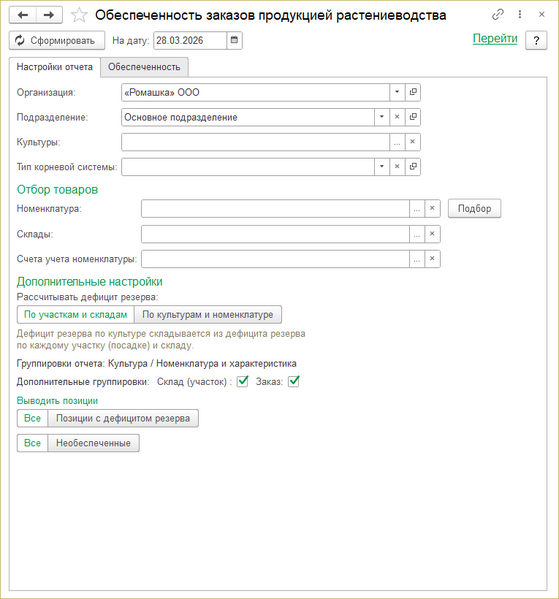Click into Счета учета номенклатуры input field
The height and width of the screenshot is (599, 559).
(275, 259)
